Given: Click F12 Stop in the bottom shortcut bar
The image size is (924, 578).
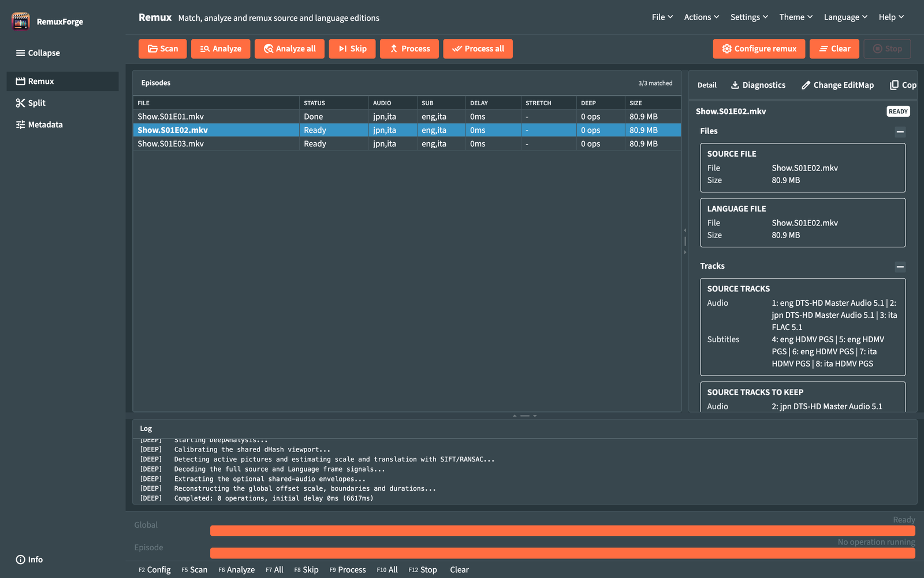Looking at the screenshot, I should pyautogui.click(x=423, y=570).
